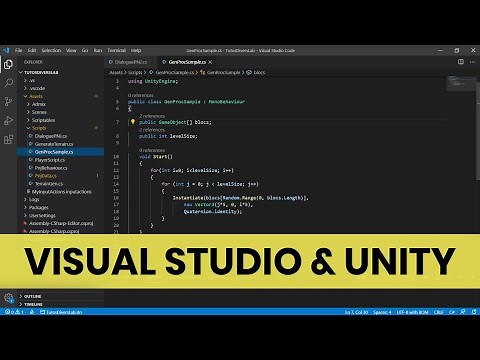Click the split editor icon
Viewport: 480px width, 360px height.
coord(461,62)
